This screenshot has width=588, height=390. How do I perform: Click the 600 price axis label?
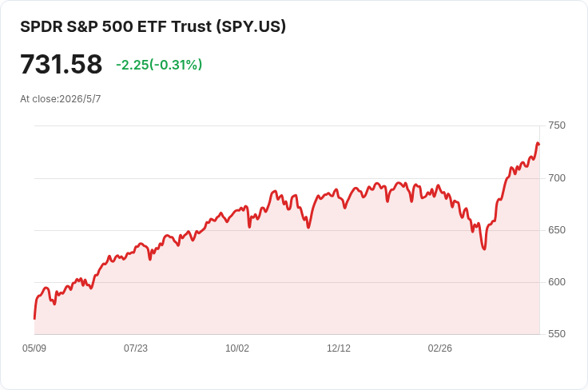(x=557, y=282)
